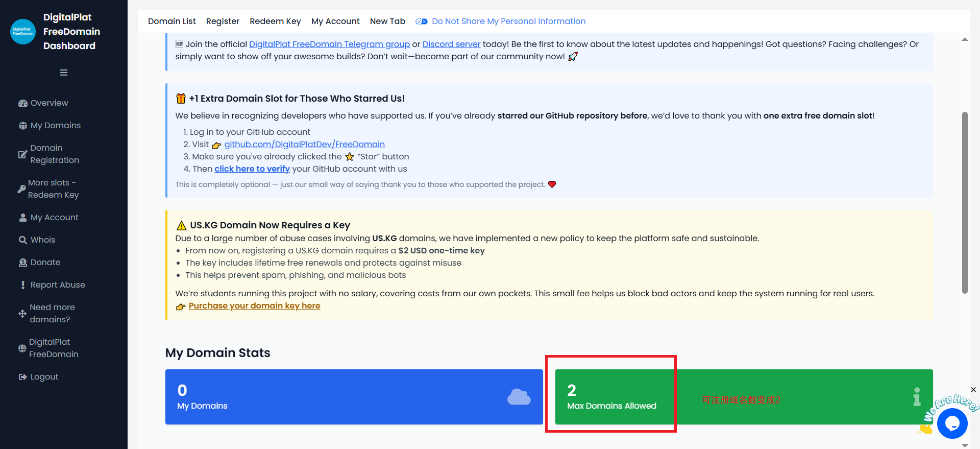
Task: Follow 'Purchase your domain key here' link
Action: click(x=254, y=306)
